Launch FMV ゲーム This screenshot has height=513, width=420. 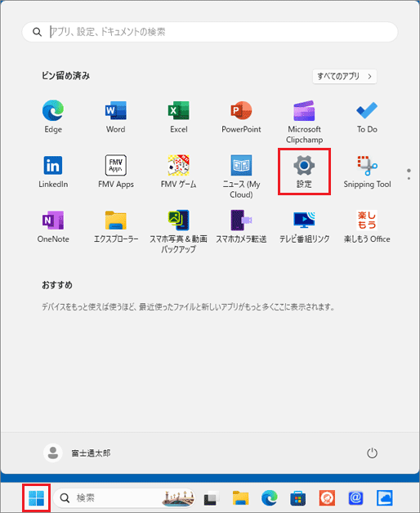click(179, 172)
